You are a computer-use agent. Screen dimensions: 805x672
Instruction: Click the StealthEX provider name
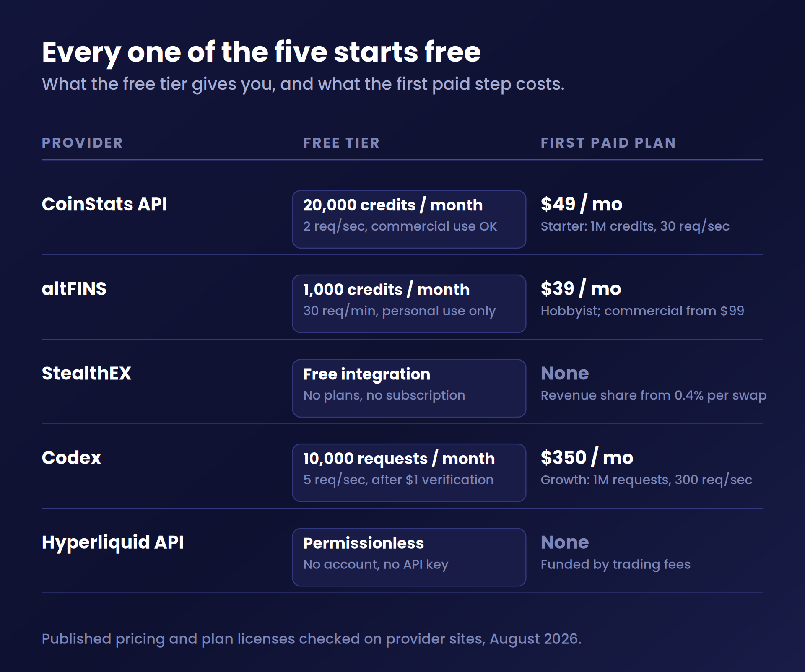(x=86, y=373)
